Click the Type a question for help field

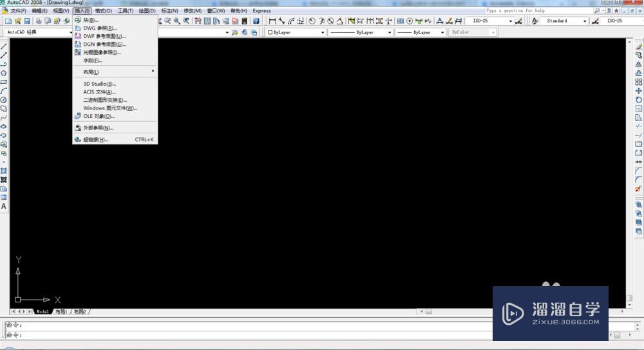tap(538, 11)
